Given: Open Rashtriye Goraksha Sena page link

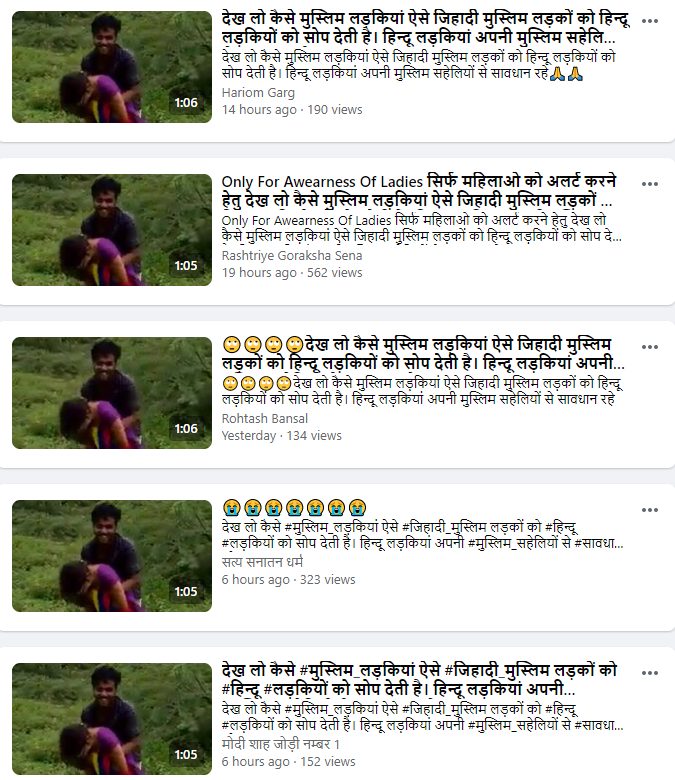Looking at the screenshot, I should [292, 256].
